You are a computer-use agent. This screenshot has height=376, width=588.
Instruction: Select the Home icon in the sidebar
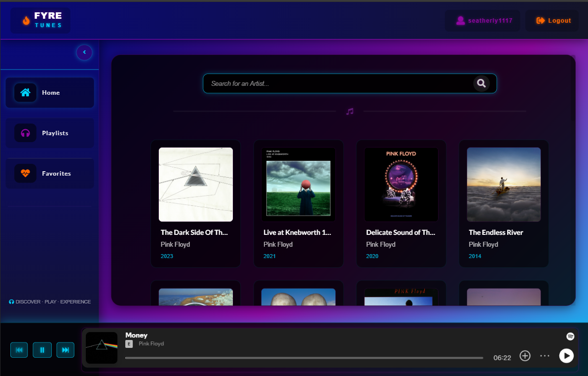pyautogui.click(x=25, y=92)
